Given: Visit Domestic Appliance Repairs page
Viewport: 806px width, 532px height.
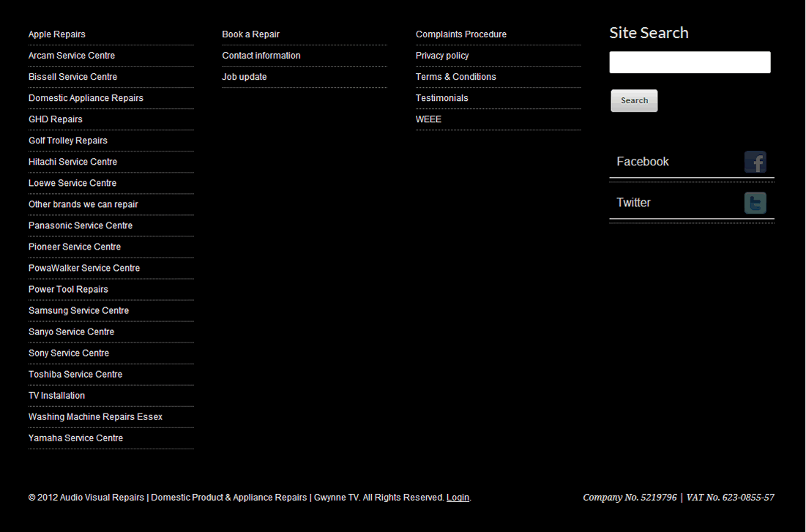Looking at the screenshot, I should pos(86,98).
